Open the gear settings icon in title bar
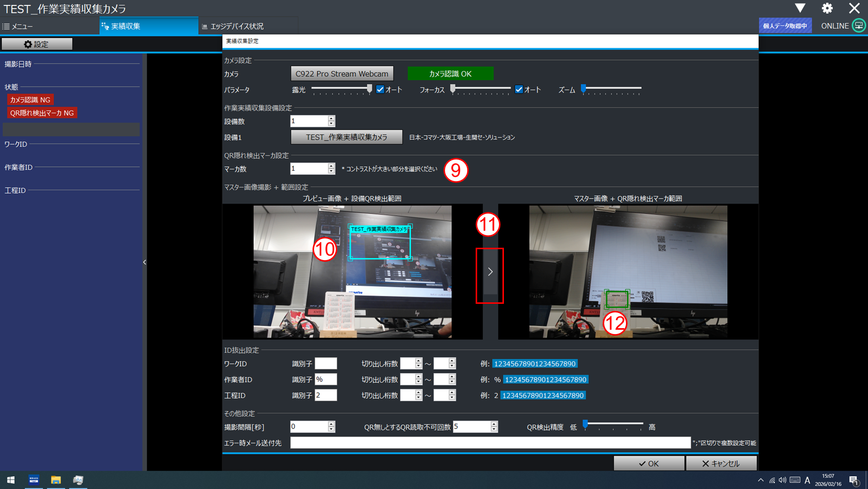Image resolution: width=868 pixels, height=489 pixels. pyautogui.click(x=827, y=8)
